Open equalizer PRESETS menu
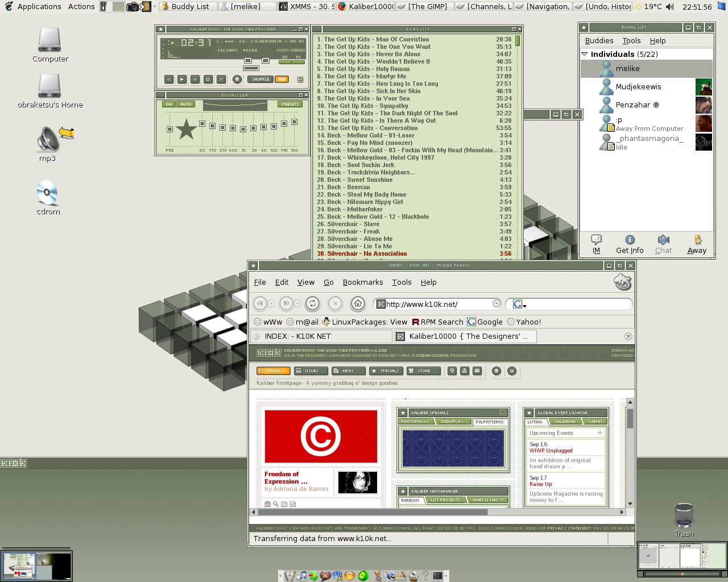 (290, 104)
